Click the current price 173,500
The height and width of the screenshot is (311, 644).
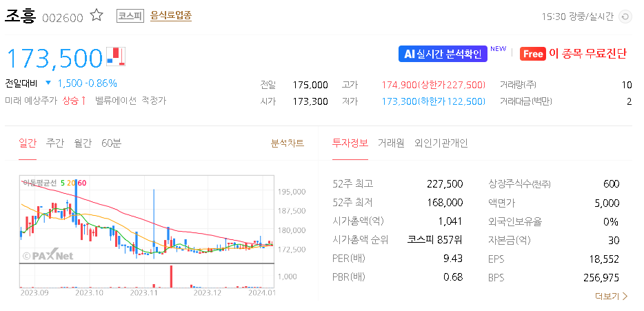(x=54, y=58)
